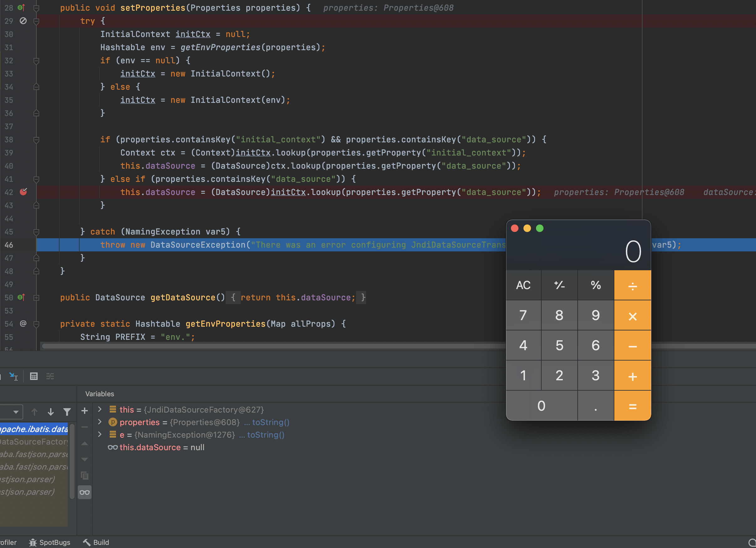Click the 1 key in Calculator

click(523, 376)
